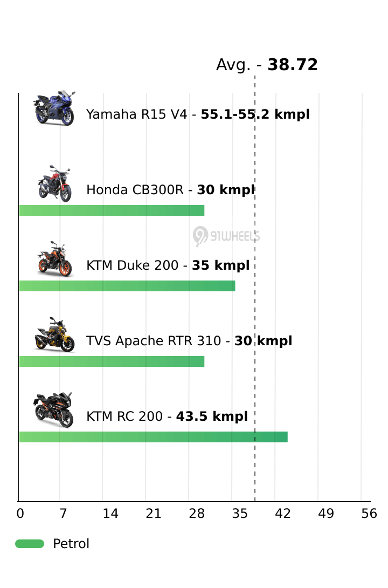The image size is (388, 588).
Task: Toggle the Petrol legend green pill
Action: (x=30, y=544)
